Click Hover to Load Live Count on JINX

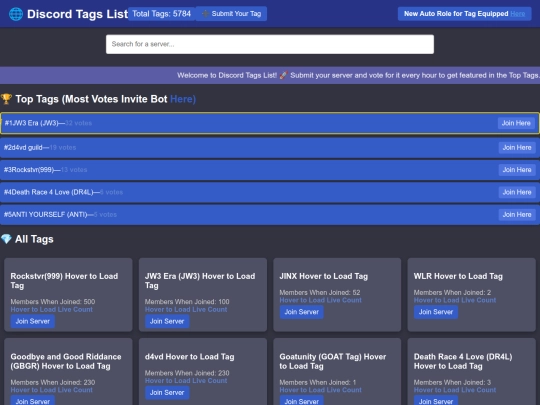[321, 300]
